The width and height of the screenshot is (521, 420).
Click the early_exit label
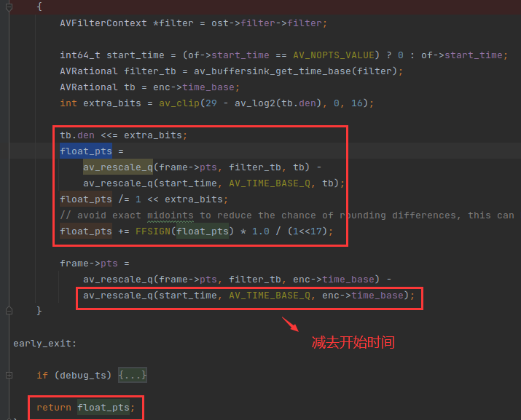tap(44, 343)
